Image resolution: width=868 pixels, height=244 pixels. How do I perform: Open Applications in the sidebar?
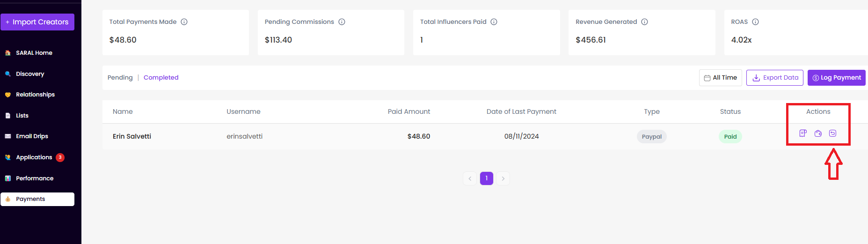coord(34,157)
